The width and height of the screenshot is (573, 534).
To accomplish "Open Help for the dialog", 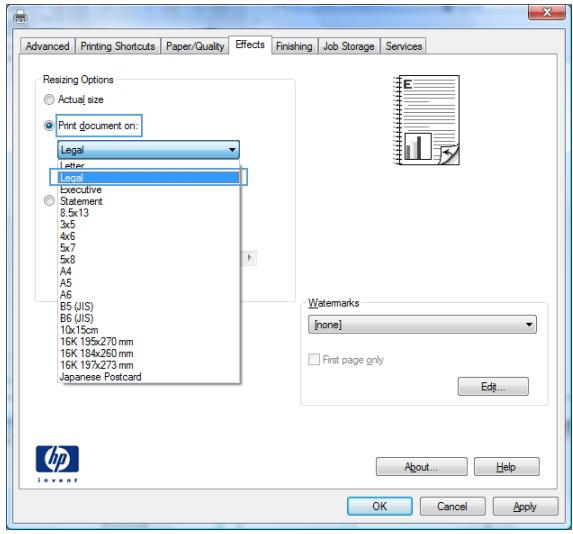I will (506, 466).
